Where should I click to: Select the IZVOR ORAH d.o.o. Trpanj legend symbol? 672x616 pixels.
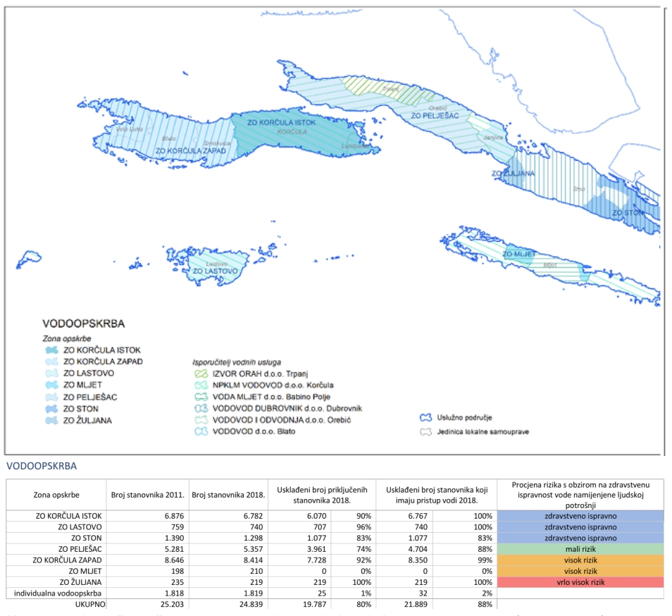pyautogui.click(x=201, y=374)
